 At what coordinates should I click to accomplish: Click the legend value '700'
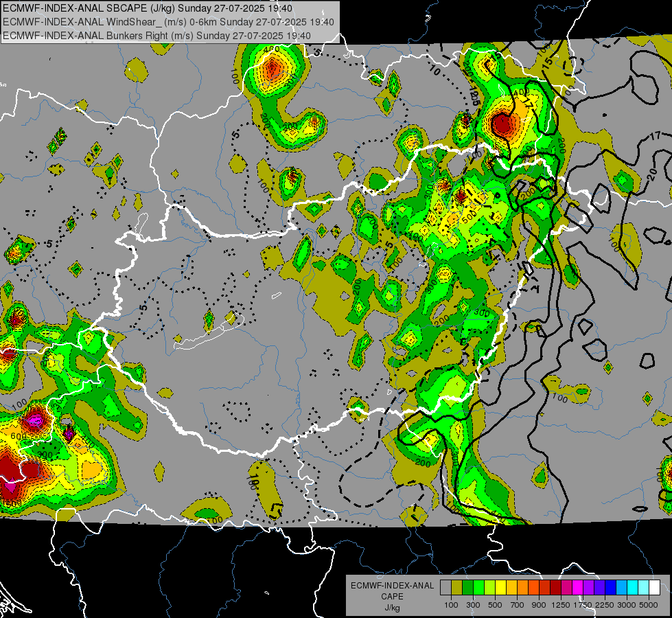pos(518,605)
